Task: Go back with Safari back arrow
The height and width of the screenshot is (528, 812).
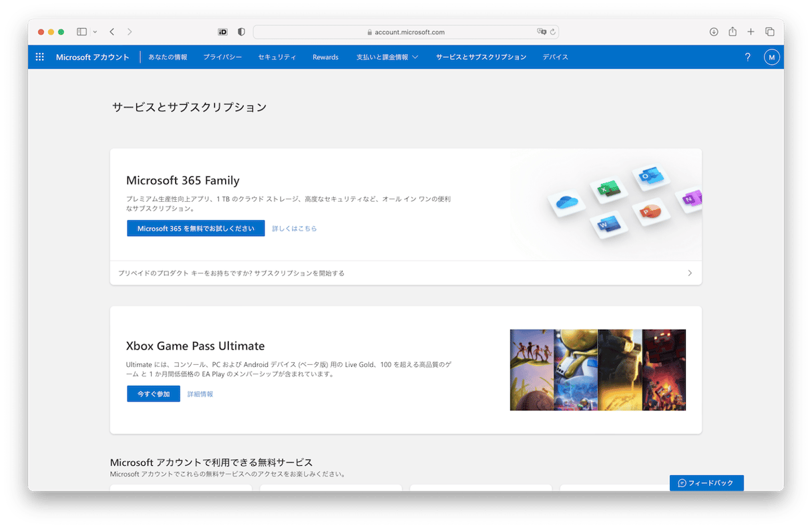Action: (x=112, y=31)
